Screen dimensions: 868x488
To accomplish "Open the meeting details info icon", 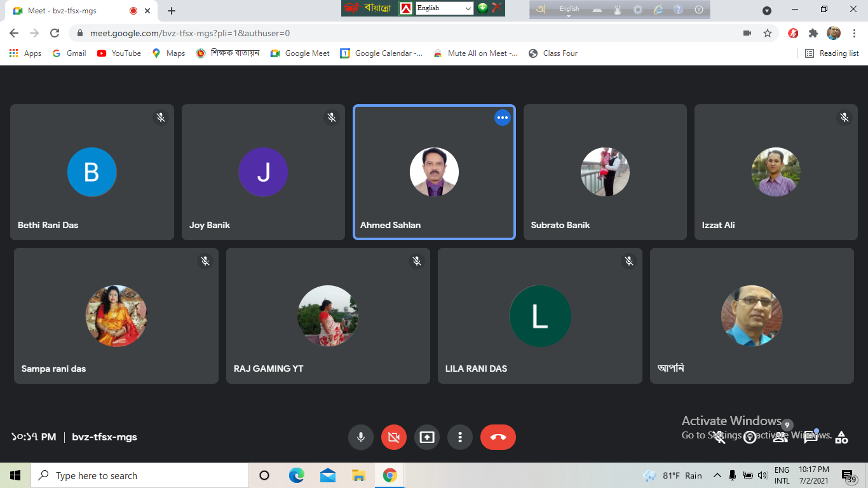I will point(750,437).
